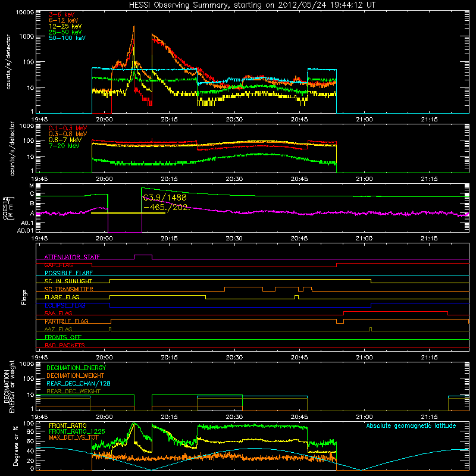
Task: Click the green '7-20 MeV' legend entry
Action: (64, 146)
